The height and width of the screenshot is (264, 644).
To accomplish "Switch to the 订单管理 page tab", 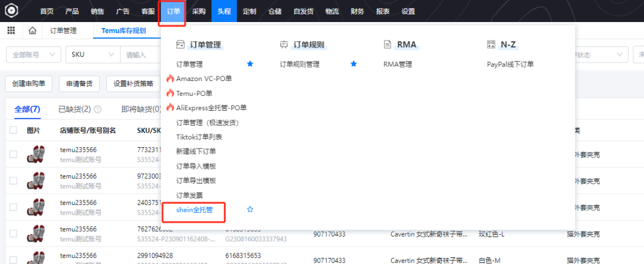I will (63, 31).
